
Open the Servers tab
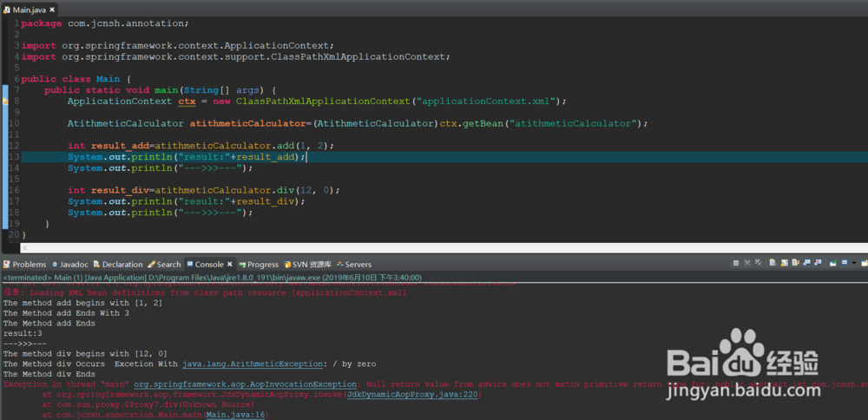[354, 265]
